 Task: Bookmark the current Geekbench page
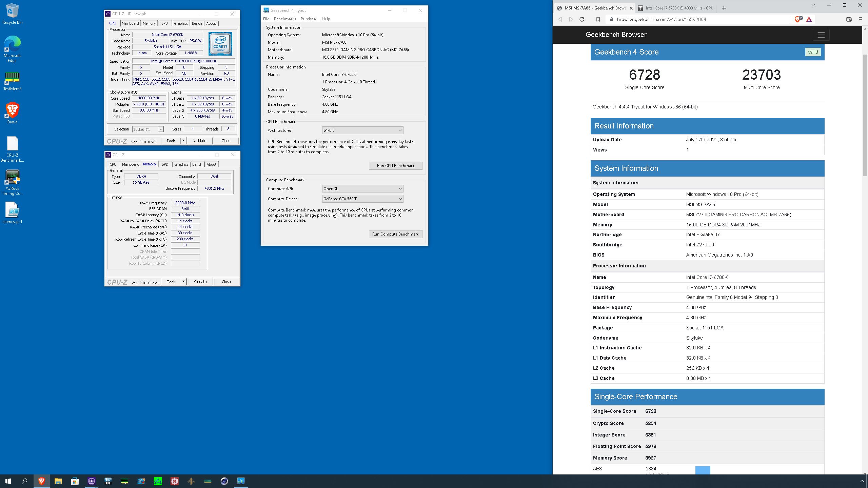tap(598, 19)
